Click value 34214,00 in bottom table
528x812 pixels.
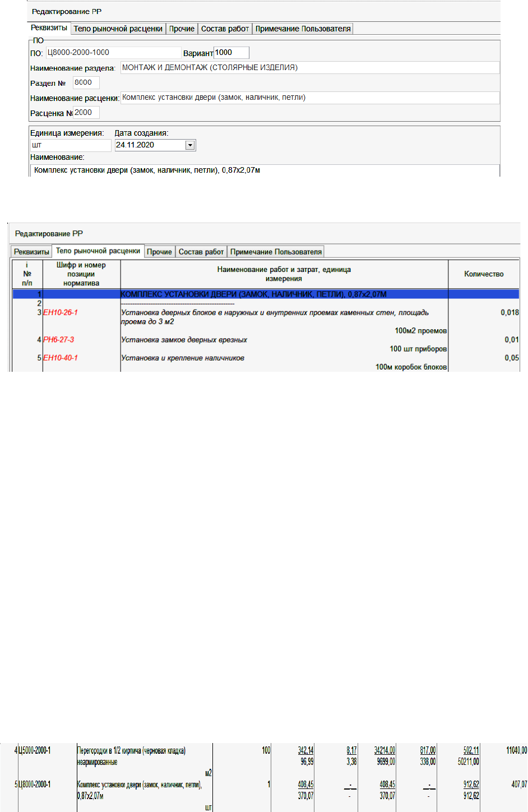[x=385, y=750]
